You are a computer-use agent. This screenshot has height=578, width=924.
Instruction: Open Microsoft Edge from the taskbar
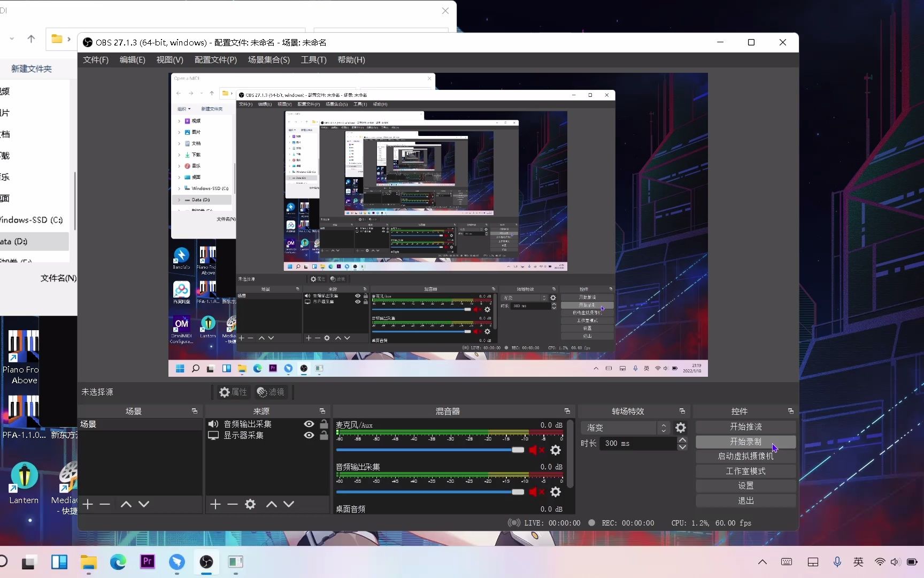(x=118, y=562)
